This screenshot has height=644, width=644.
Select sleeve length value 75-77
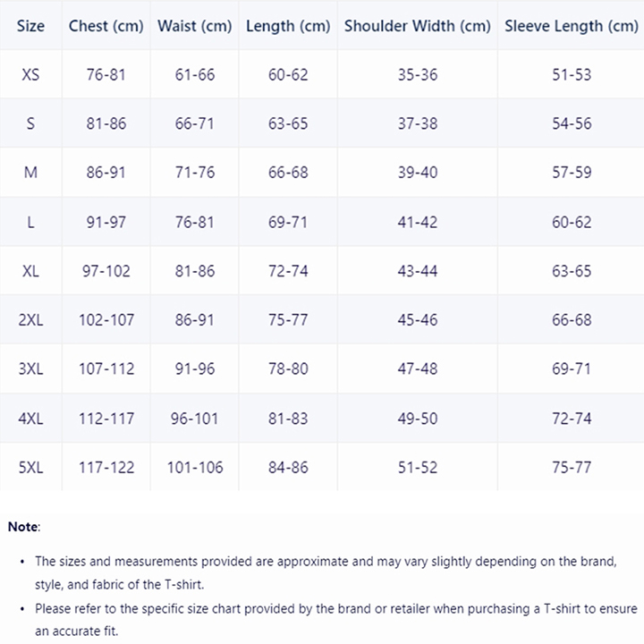[x=572, y=467]
